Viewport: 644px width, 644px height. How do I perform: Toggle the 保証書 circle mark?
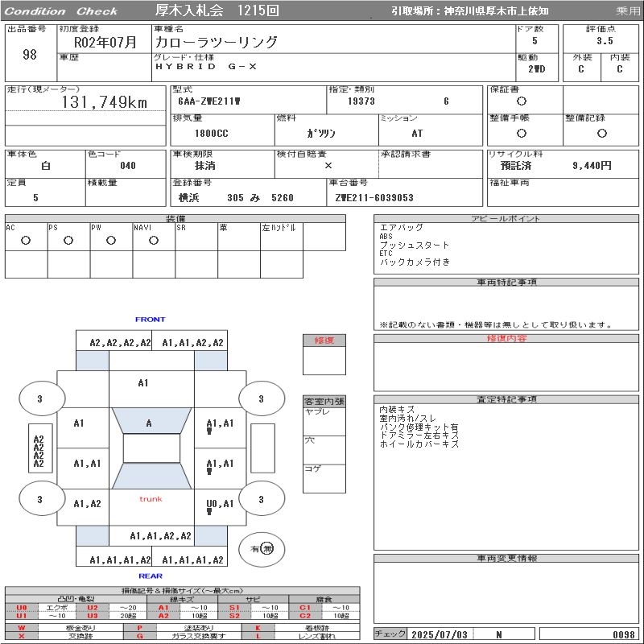click(x=522, y=101)
